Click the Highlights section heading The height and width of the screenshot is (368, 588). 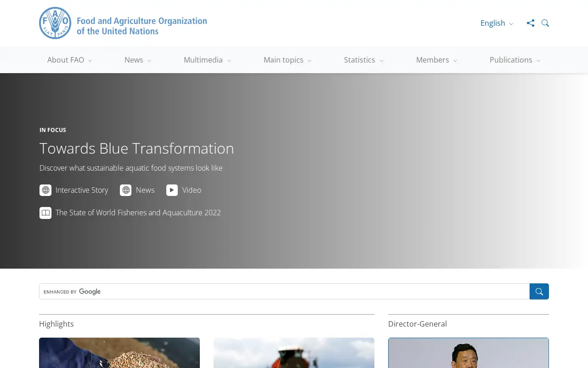[x=57, y=324]
